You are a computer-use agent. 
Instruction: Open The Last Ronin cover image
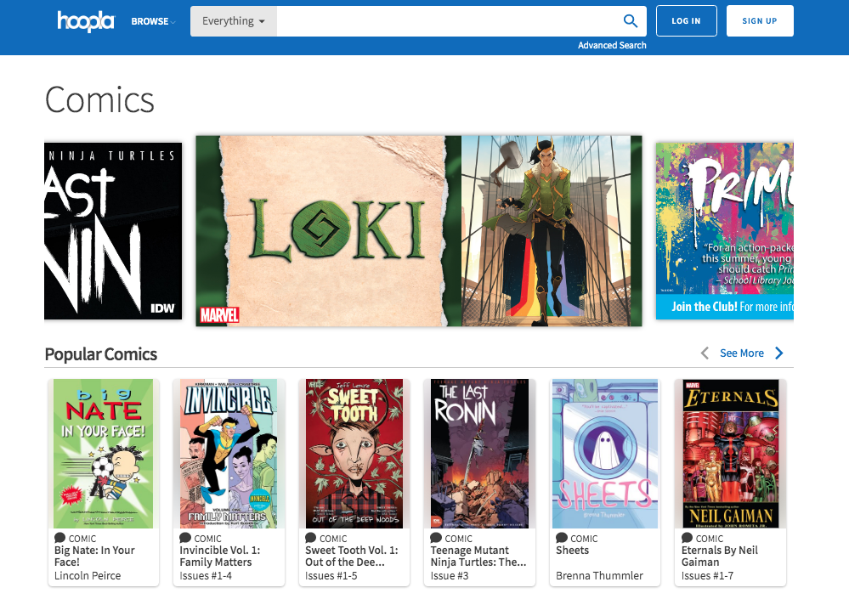click(x=479, y=454)
